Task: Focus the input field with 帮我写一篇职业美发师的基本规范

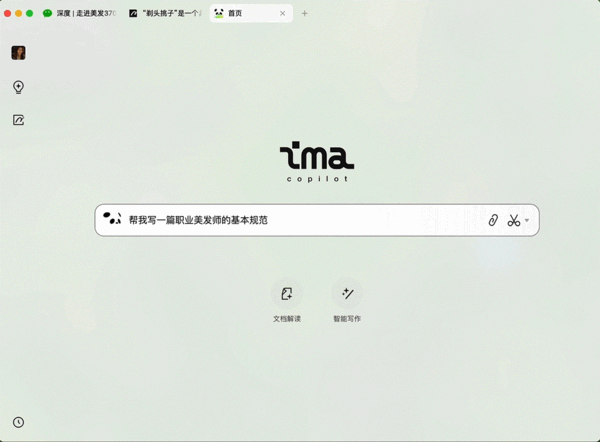Action: (x=317, y=220)
